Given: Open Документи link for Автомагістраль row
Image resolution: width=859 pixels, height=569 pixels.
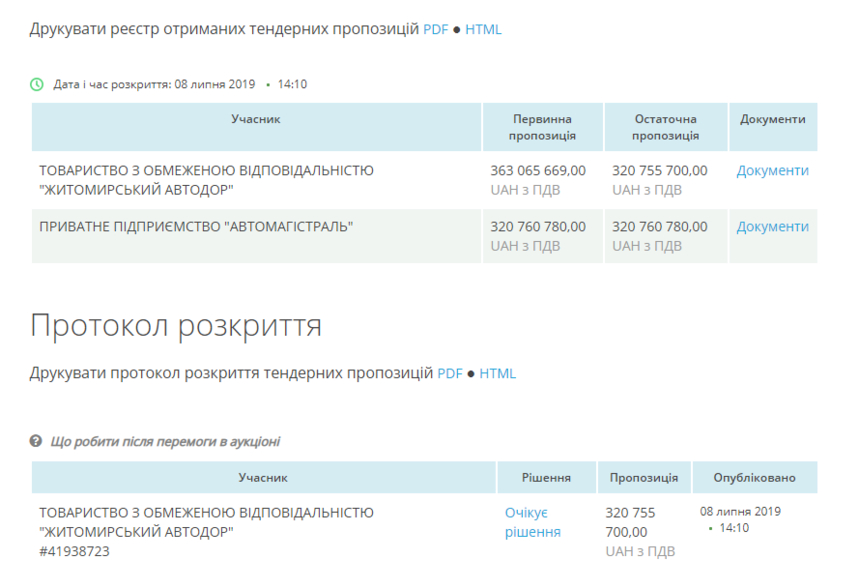Looking at the screenshot, I should (772, 227).
